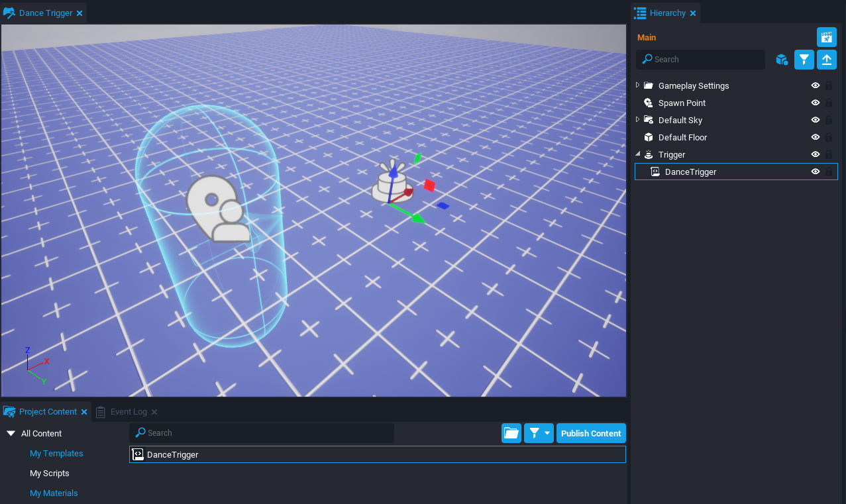Viewport: 846px width, 504px height.
Task: Click the Hierarchy filter funnel button
Action: tap(804, 60)
